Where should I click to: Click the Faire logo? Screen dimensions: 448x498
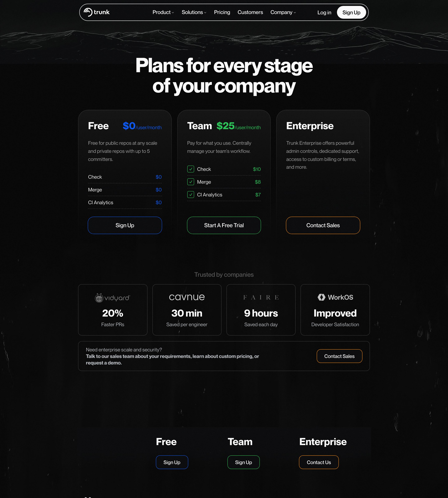261,297
